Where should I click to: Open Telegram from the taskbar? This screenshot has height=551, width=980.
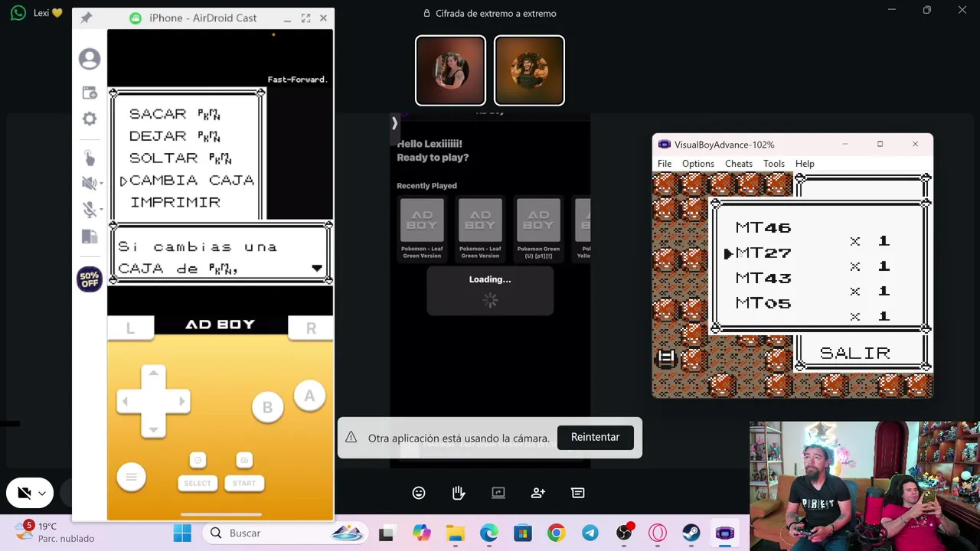pos(590,533)
